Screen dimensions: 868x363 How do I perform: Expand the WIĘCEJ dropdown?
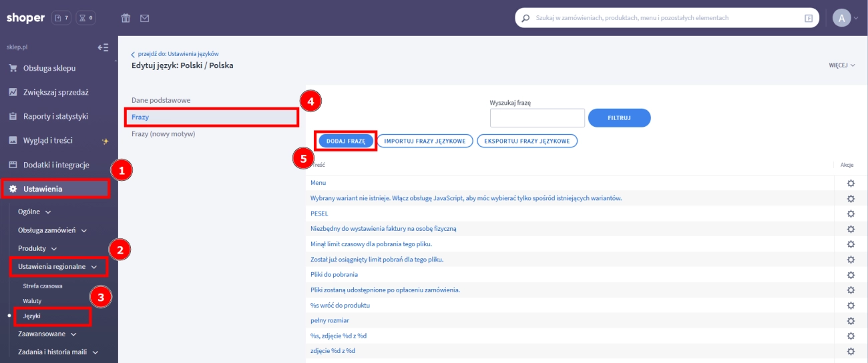click(x=841, y=66)
